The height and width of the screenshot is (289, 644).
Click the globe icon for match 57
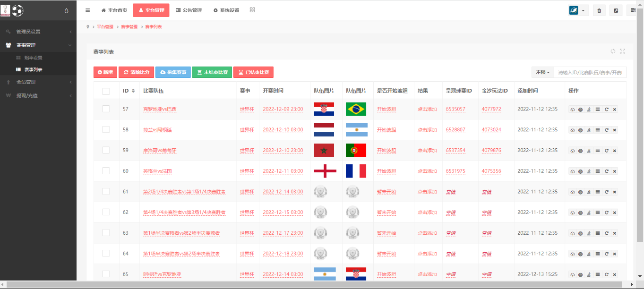[x=581, y=110]
